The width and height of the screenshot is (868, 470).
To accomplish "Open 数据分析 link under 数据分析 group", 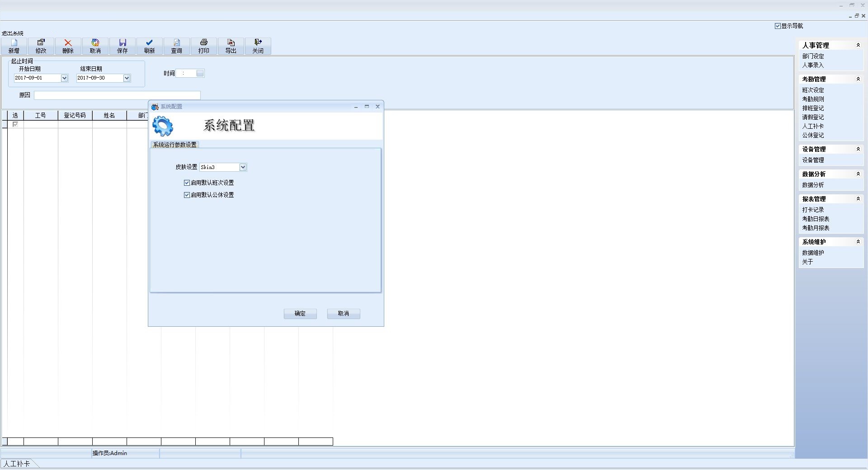I will coord(813,185).
